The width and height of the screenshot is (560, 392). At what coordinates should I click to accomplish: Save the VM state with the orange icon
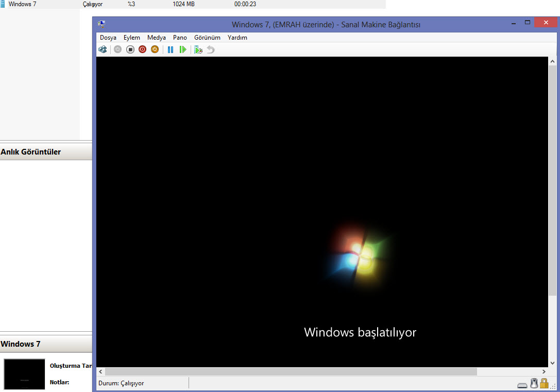tap(155, 49)
